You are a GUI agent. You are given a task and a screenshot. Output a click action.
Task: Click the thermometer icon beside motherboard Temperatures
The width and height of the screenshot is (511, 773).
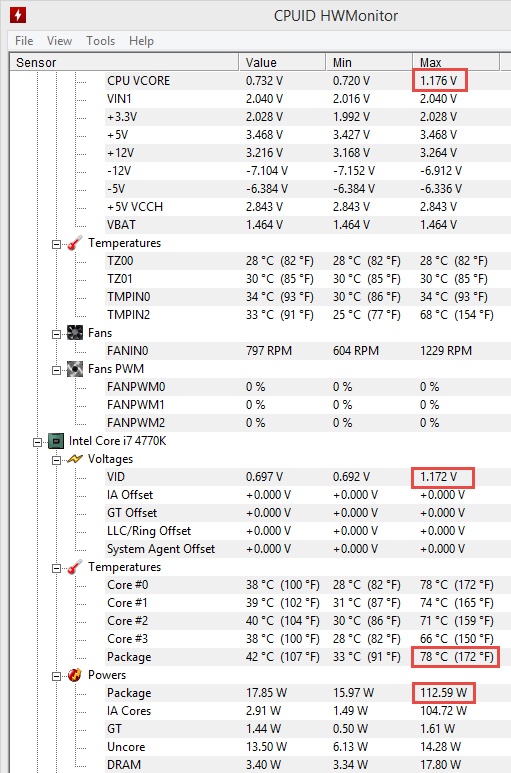pyautogui.click(x=74, y=243)
